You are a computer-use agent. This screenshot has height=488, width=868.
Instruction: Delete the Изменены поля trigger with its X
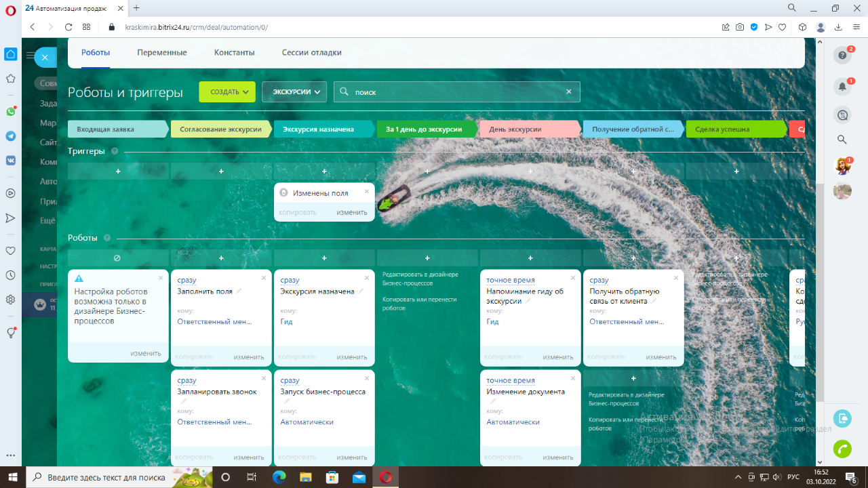[367, 191]
